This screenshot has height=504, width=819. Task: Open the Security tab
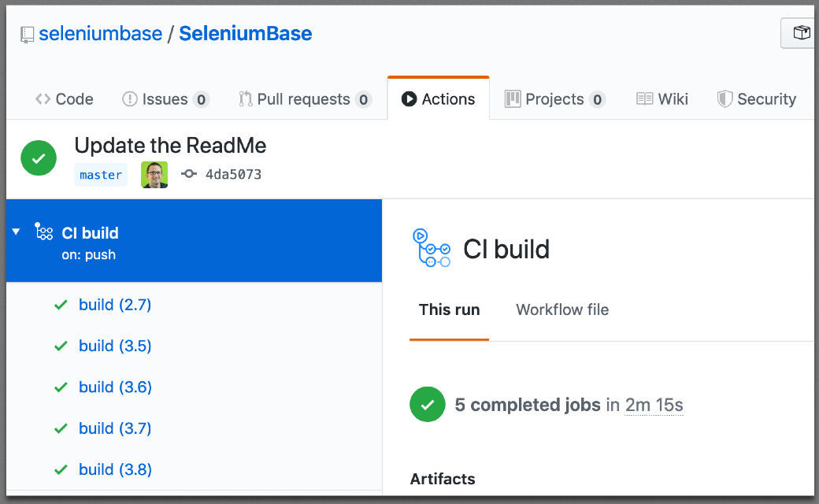[x=757, y=99]
